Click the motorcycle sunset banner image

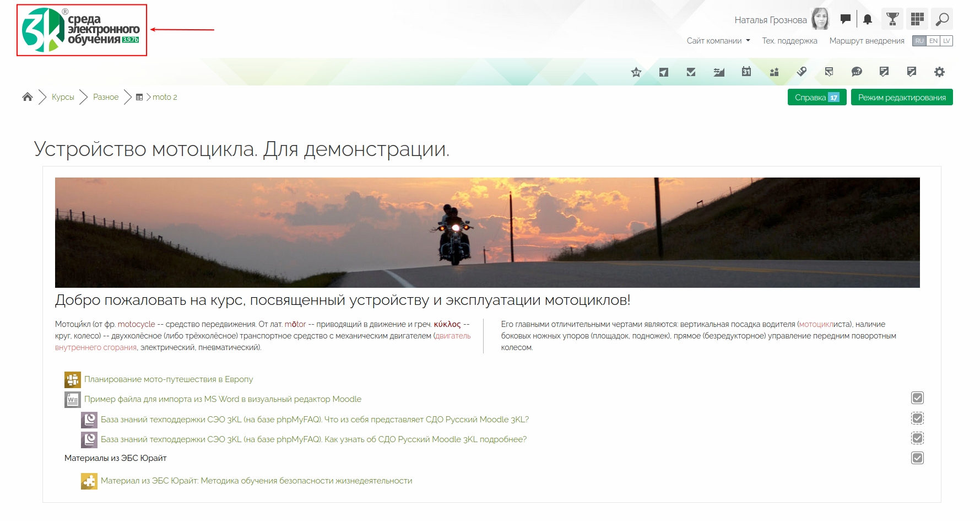coord(487,232)
